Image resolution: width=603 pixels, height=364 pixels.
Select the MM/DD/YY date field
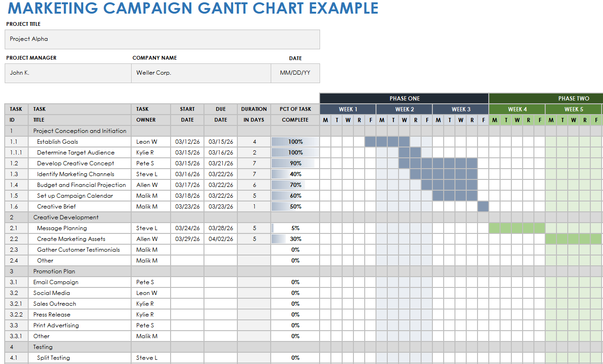(295, 73)
